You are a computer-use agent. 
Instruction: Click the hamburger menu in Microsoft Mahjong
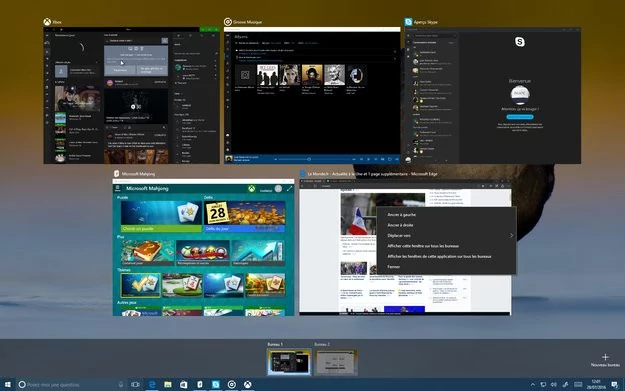click(x=118, y=189)
